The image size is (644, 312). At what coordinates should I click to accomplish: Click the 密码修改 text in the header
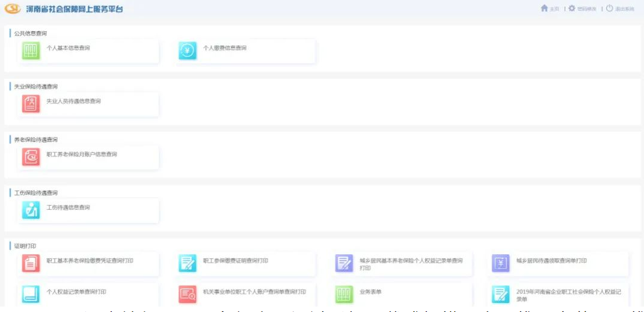click(x=586, y=9)
